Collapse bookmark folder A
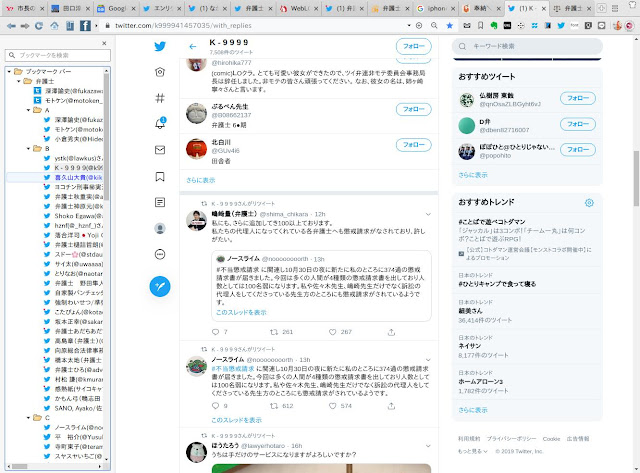640x473 pixels. 28,110
